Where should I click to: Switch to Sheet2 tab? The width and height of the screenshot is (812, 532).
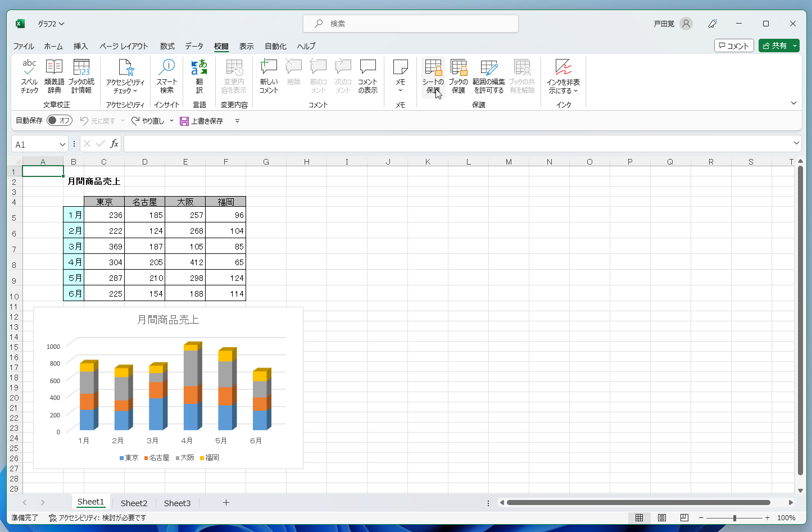click(134, 503)
